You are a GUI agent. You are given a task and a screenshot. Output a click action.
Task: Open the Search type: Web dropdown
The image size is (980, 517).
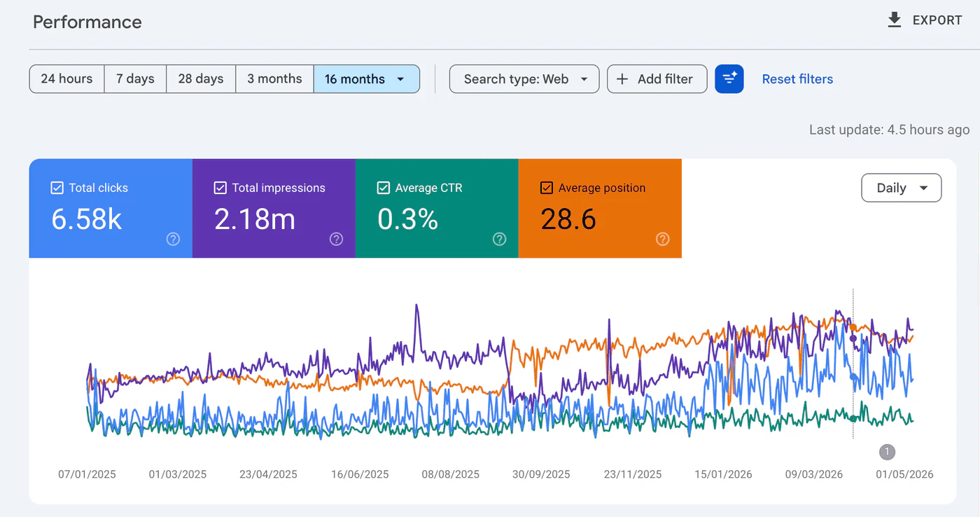[524, 79]
